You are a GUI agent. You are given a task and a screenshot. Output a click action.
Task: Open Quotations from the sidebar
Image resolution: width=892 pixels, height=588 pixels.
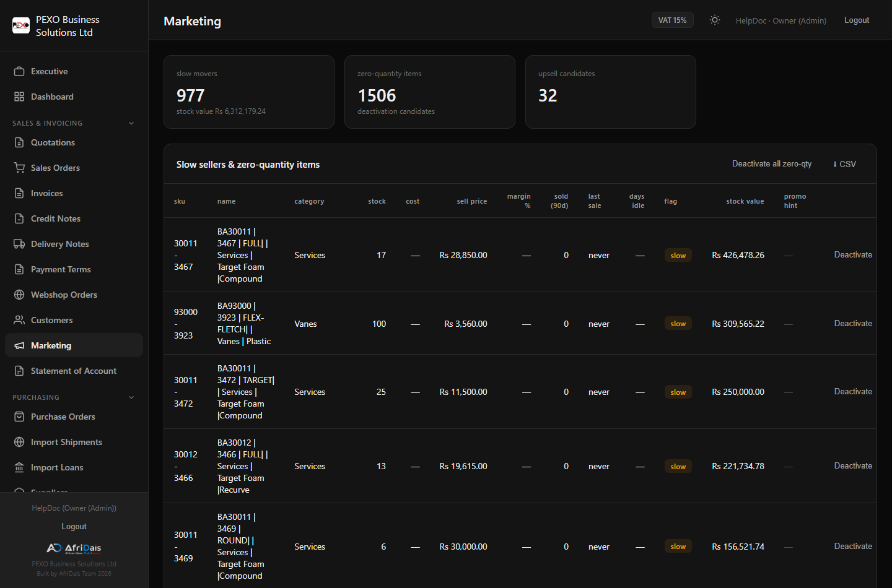click(x=74, y=142)
